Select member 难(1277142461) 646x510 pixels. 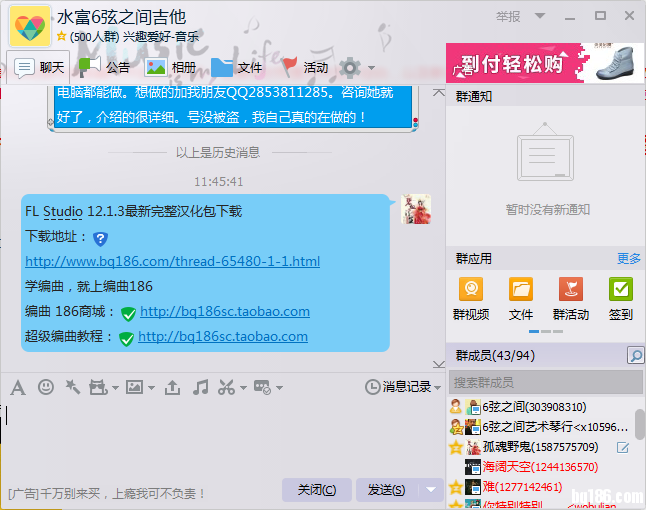point(541,487)
